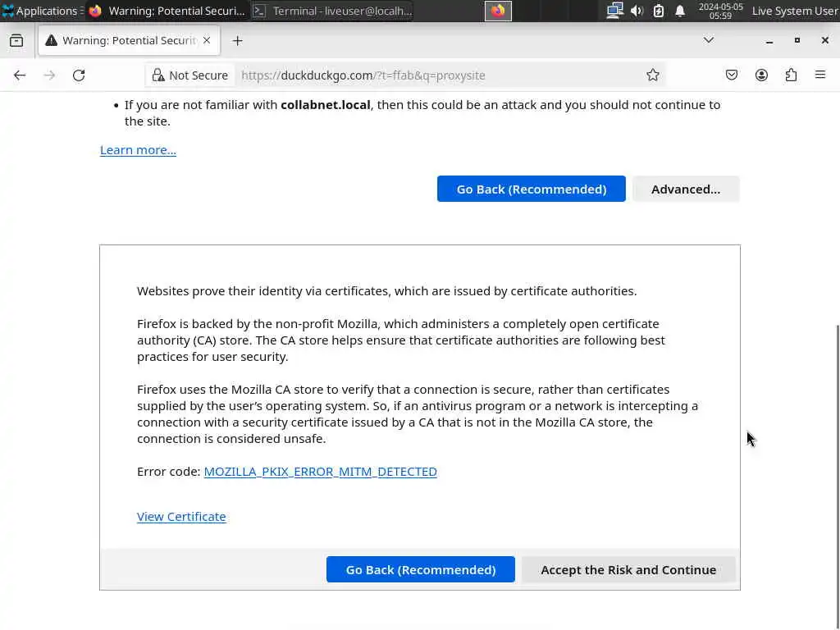Open the Firefox hamburger application menu
The image size is (840, 630).
click(820, 75)
